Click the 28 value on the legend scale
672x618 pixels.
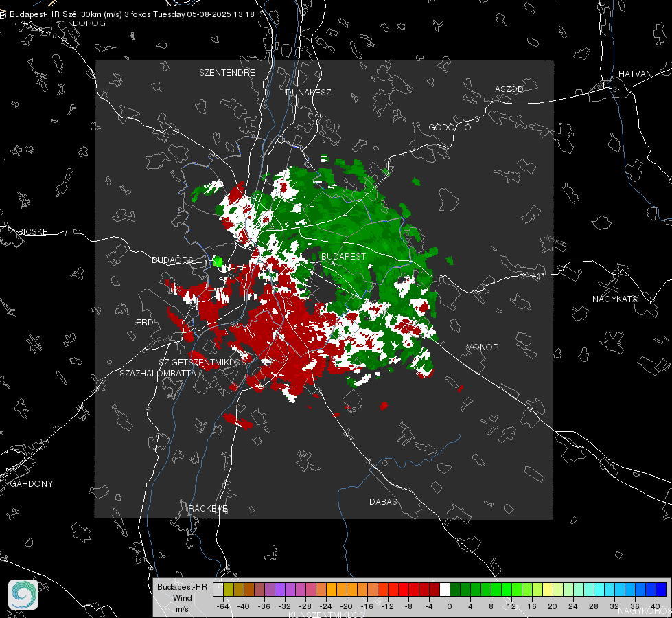[594, 606]
